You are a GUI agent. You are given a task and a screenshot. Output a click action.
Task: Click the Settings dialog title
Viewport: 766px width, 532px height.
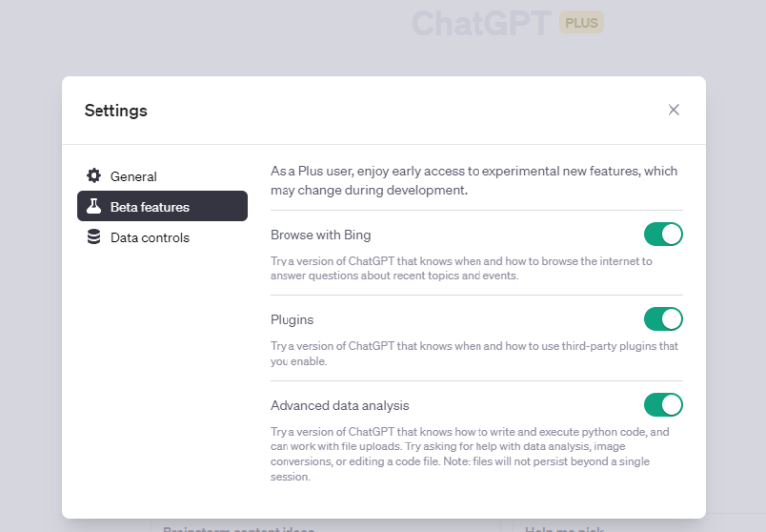(x=115, y=111)
